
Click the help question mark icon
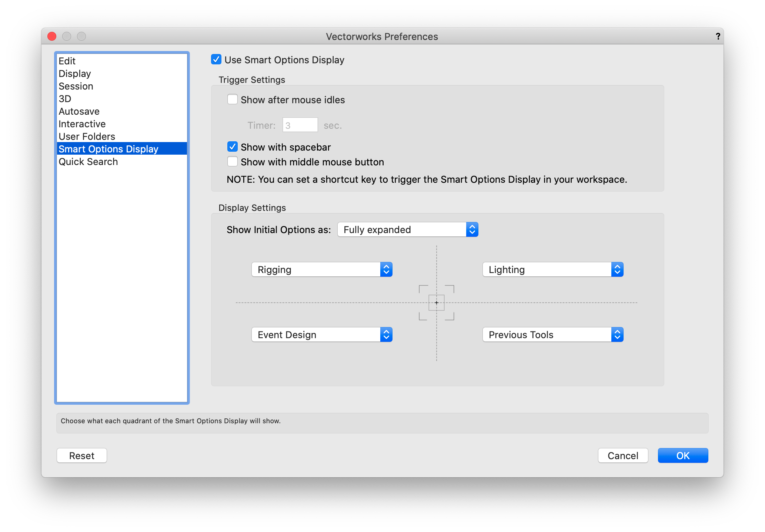718,36
